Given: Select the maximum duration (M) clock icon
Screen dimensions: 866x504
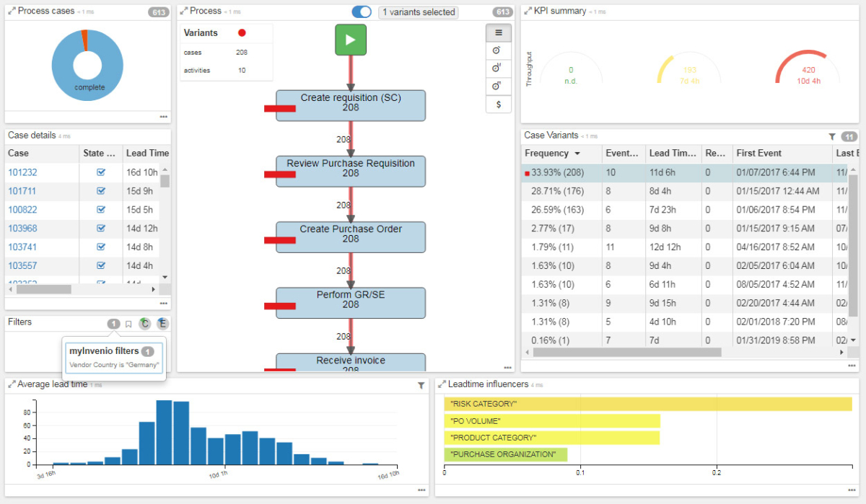Looking at the screenshot, I should pyautogui.click(x=498, y=68).
